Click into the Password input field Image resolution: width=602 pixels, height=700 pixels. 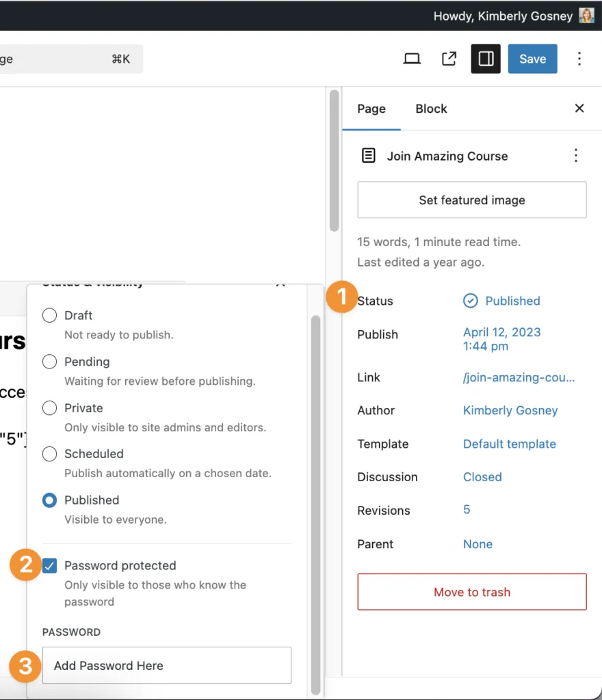[166, 665]
